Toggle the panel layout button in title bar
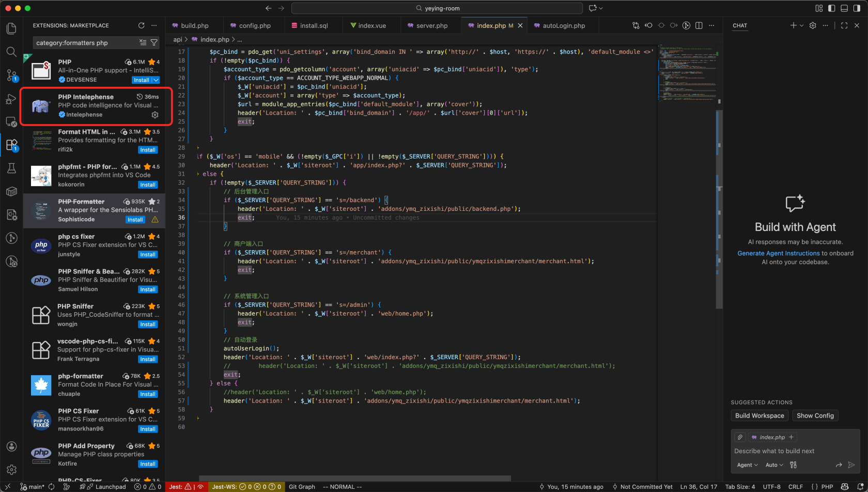Viewport: 868px width, 492px height. (844, 8)
